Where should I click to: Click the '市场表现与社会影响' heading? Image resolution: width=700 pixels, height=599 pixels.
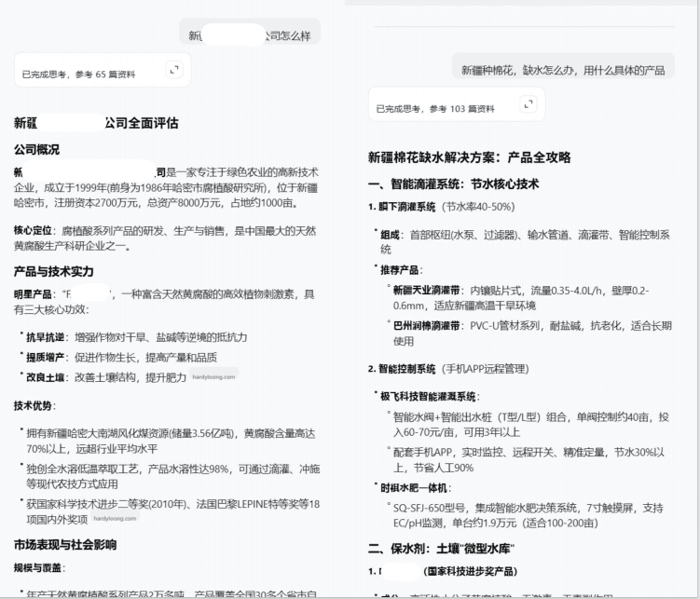[65, 545]
